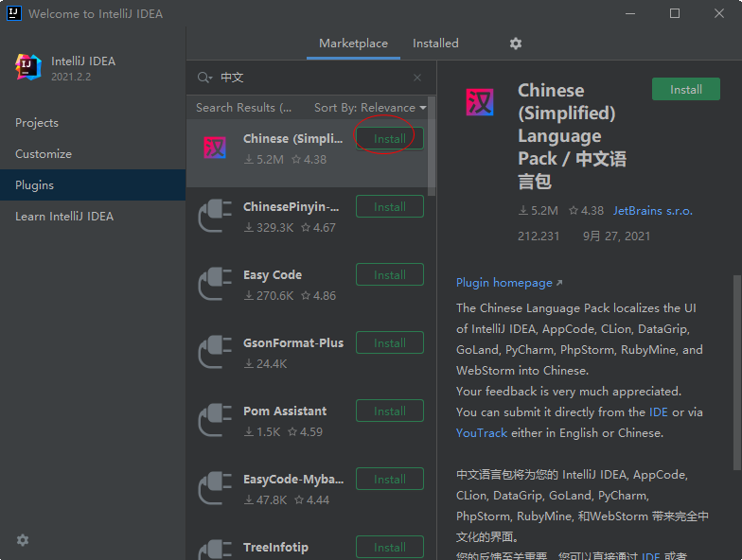Switch to the Installed tab
The image size is (742, 560).
pos(435,44)
